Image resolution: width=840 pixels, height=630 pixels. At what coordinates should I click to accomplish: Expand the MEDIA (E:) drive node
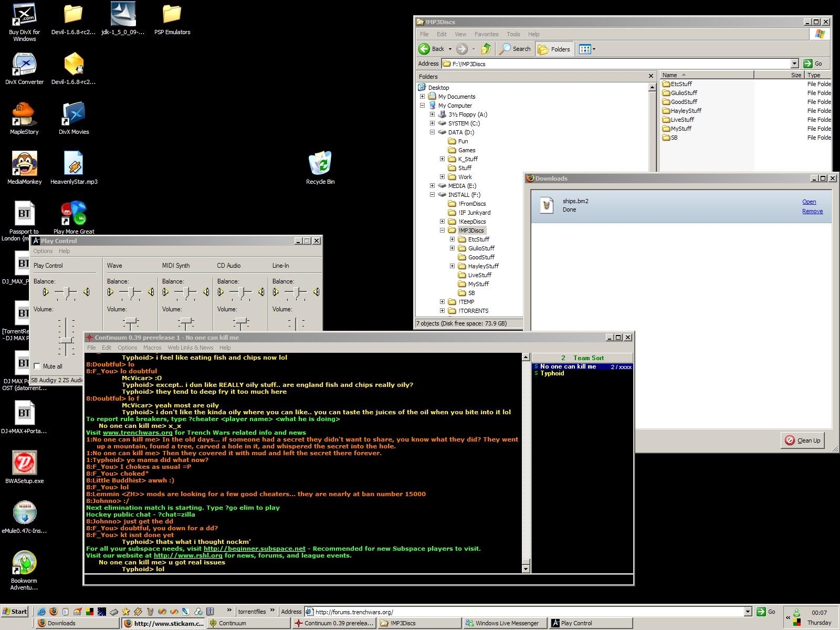click(x=432, y=186)
